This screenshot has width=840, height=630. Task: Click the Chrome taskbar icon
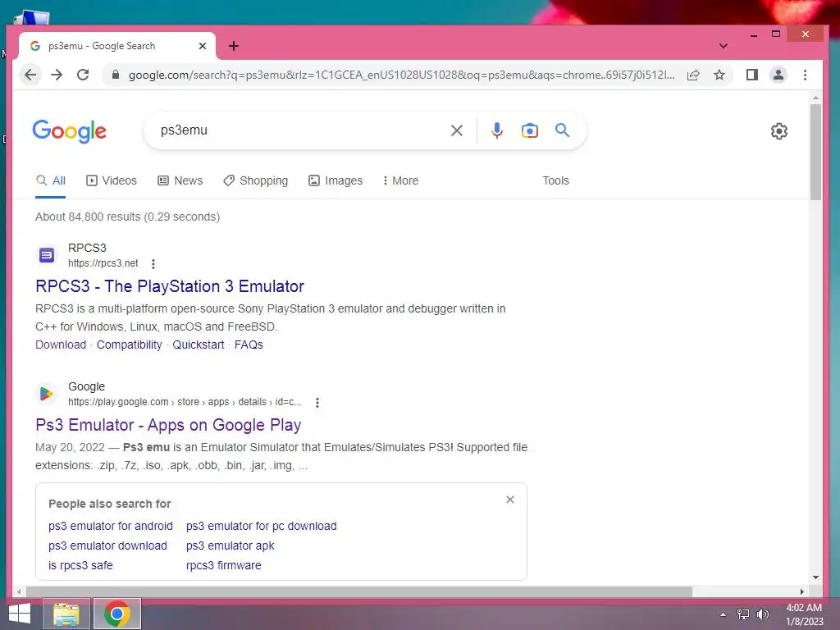coord(117,614)
